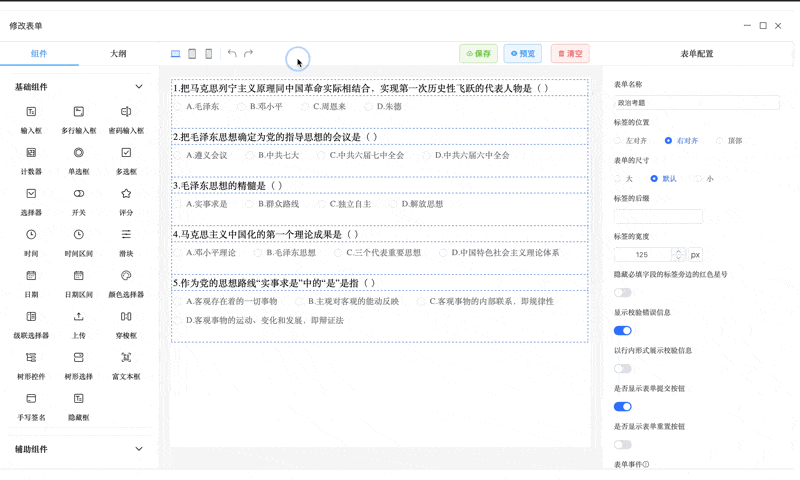Viewport: 800px width, 480px height.
Task: Choose the 颜色选择器 color picker component
Action: [126, 276]
